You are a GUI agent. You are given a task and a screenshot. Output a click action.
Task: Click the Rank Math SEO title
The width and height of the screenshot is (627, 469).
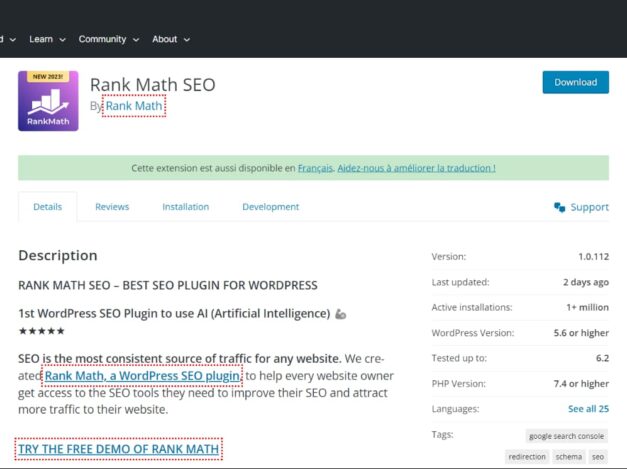153,85
